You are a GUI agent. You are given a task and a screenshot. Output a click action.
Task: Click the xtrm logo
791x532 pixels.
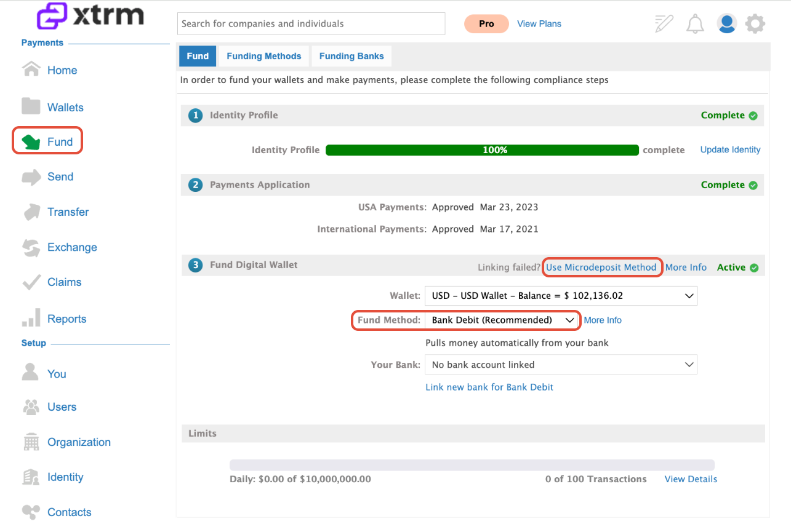pos(90,16)
